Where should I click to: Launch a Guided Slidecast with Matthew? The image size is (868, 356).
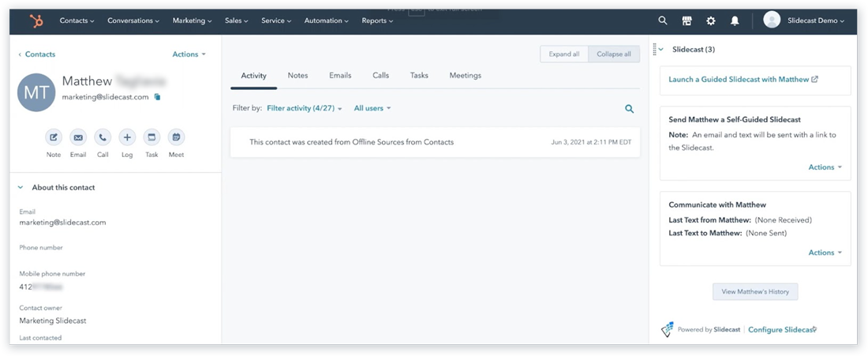(x=739, y=79)
